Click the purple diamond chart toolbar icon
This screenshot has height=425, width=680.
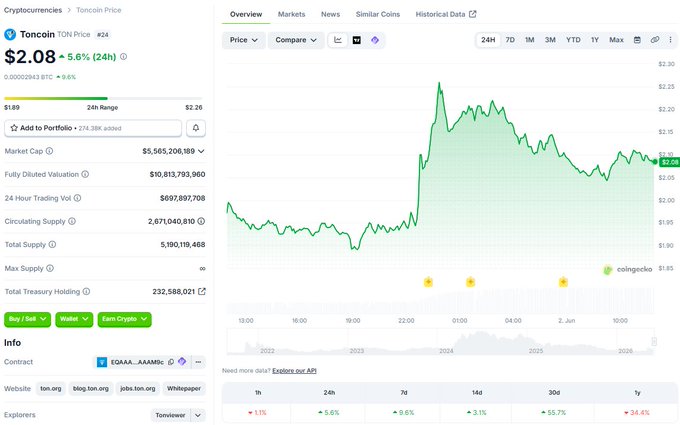click(375, 40)
